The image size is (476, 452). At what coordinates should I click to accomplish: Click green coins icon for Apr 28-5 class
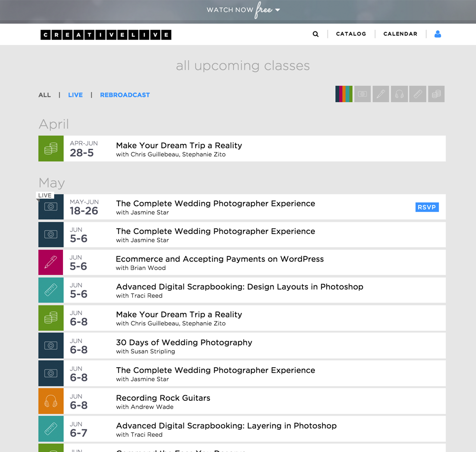(51, 149)
